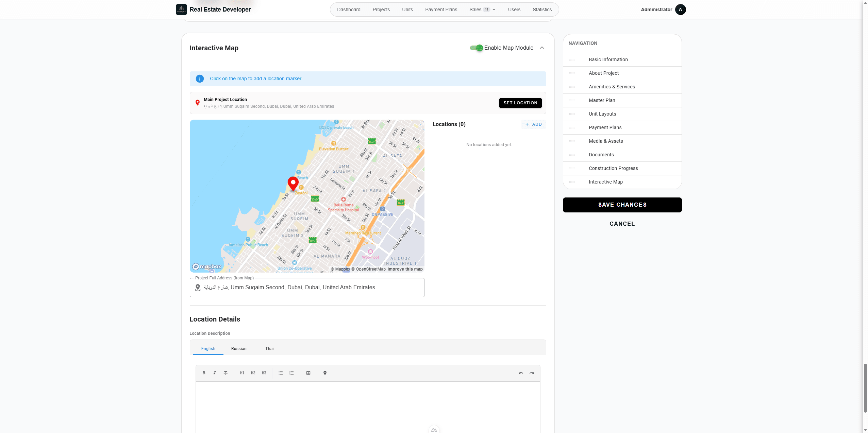Viewport: 868px width, 433px height.
Task: Open the Dashboard menu item
Action: click(x=349, y=10)
